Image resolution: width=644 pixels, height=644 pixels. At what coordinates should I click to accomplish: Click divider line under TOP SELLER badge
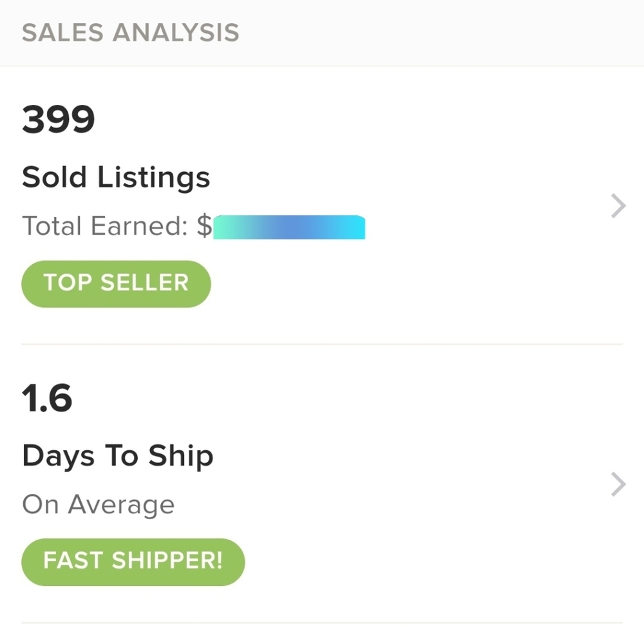click(322, 345)
